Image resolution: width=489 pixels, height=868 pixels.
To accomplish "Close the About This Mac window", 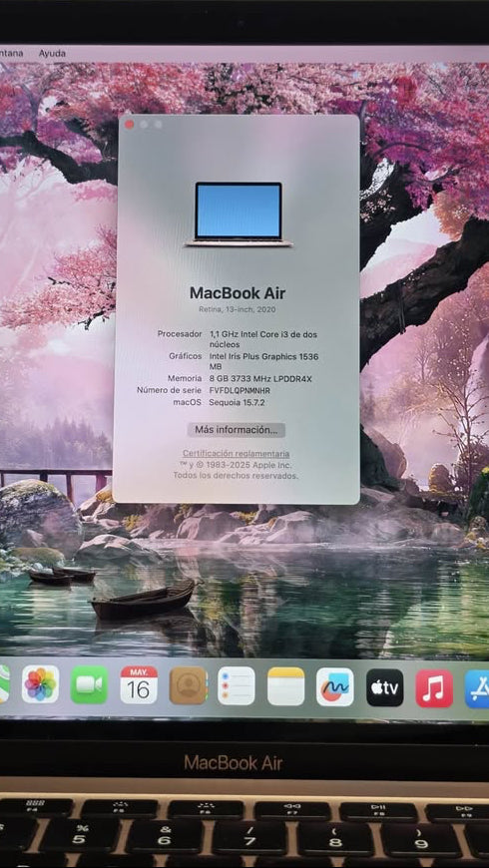I will (130, 125).
